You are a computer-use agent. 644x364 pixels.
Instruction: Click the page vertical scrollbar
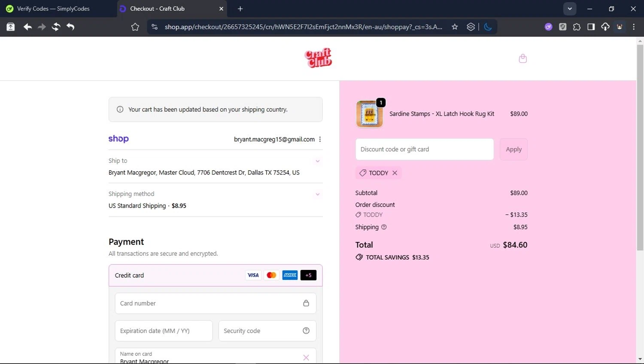[640, 147]
